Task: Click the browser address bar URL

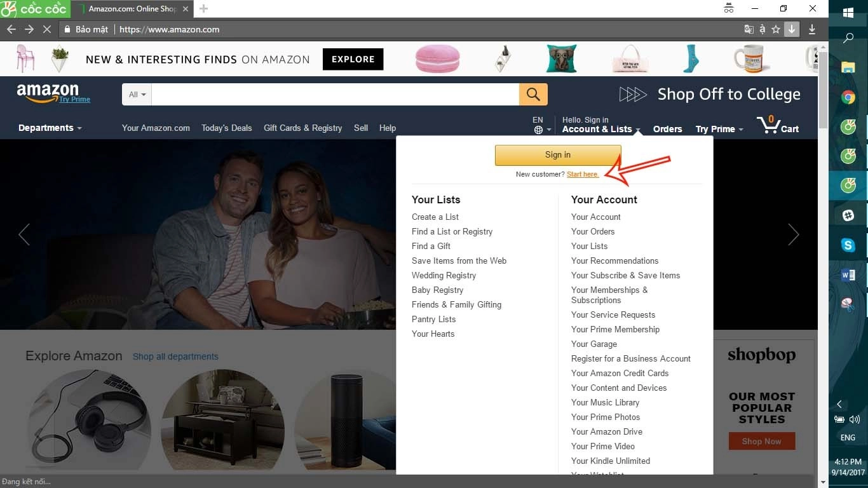Action: [x=170, y=29]
